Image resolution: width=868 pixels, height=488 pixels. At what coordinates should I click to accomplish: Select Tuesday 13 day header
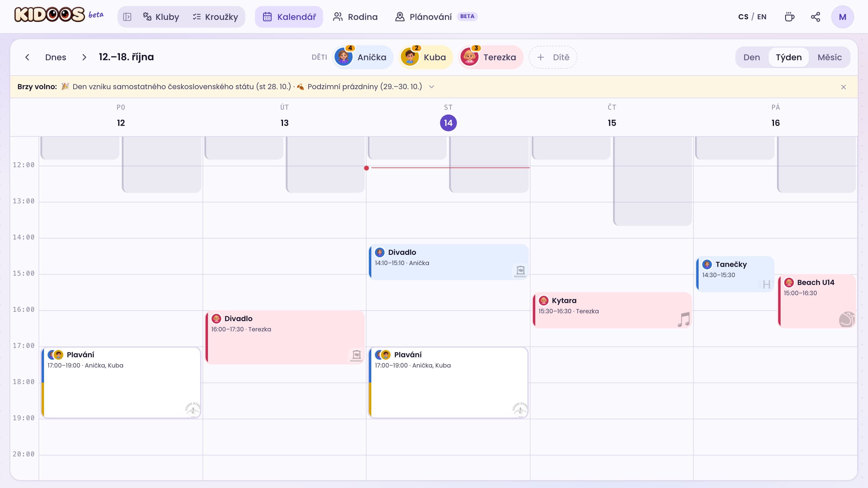pos(285,116)
